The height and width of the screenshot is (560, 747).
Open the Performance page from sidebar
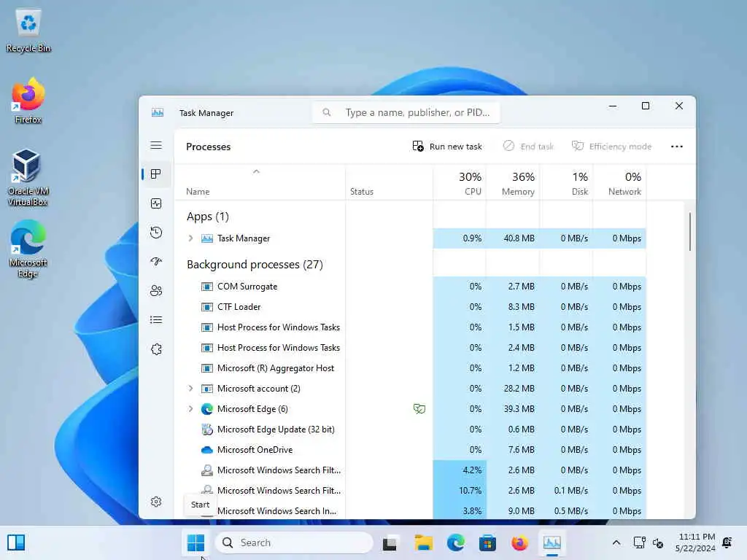(x=156, y=203)
